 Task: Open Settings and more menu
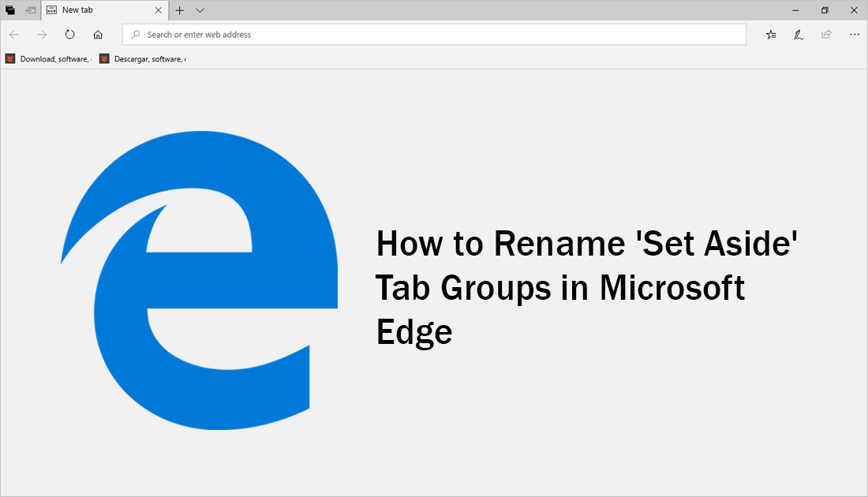click(854, 34)
